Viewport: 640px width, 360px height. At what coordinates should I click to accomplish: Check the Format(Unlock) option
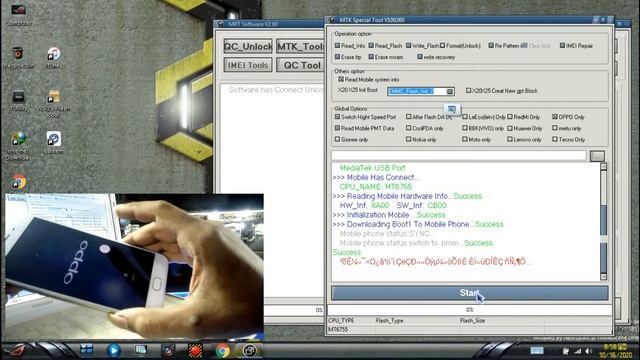442,45
